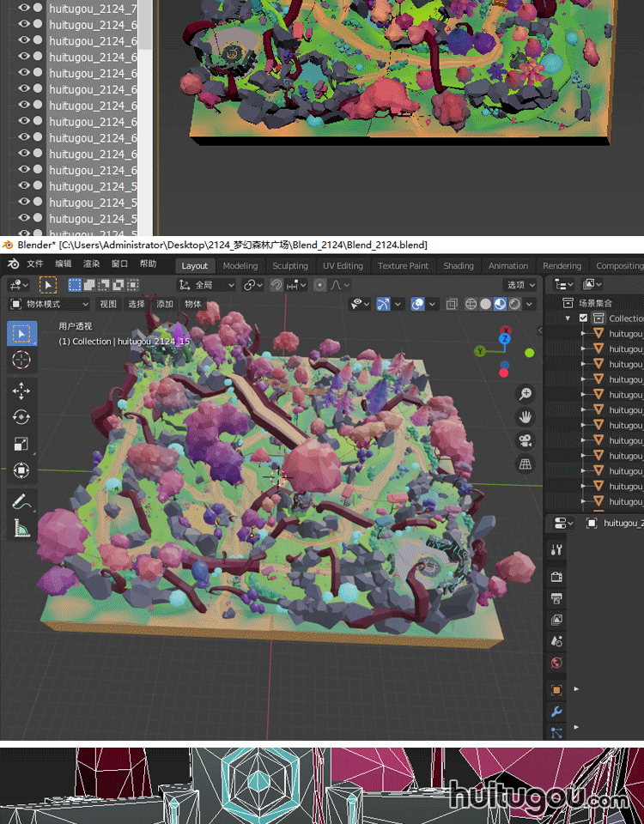Image resolution: width=644 pixels, height=824 pixels.
Task: Open the 物体模式 object mode dropdown
Action: coord(50,304)
